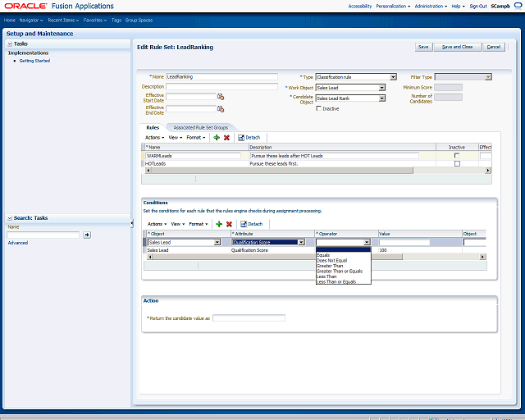Click the rule set Name field
Image resolution: width=525 pixels, height=420 pixels.
coord(221,76)
